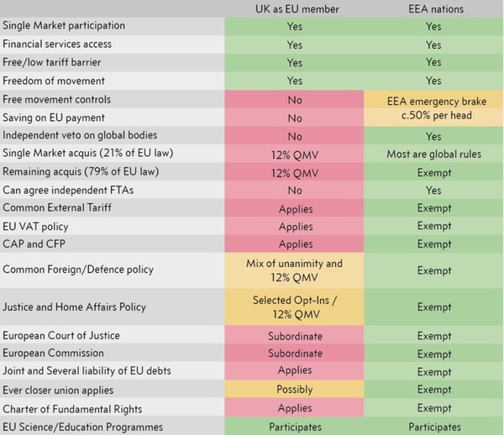
Task: Click the 'UK as EU member' column header
Action: (294, 8)
